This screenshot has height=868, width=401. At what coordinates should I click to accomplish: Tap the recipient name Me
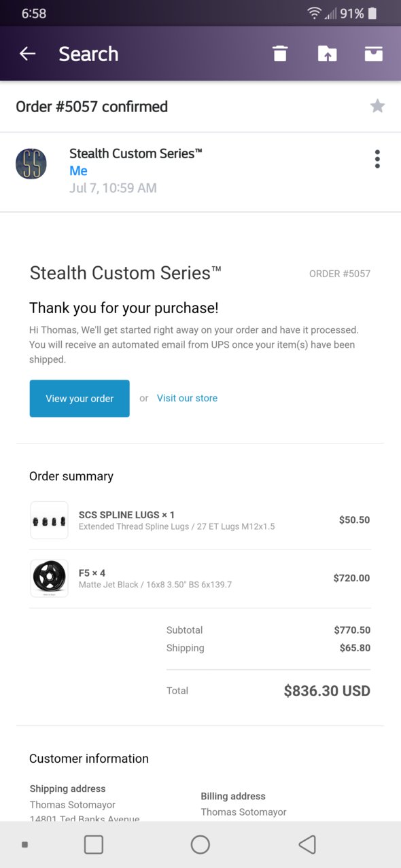coord(78,170)
